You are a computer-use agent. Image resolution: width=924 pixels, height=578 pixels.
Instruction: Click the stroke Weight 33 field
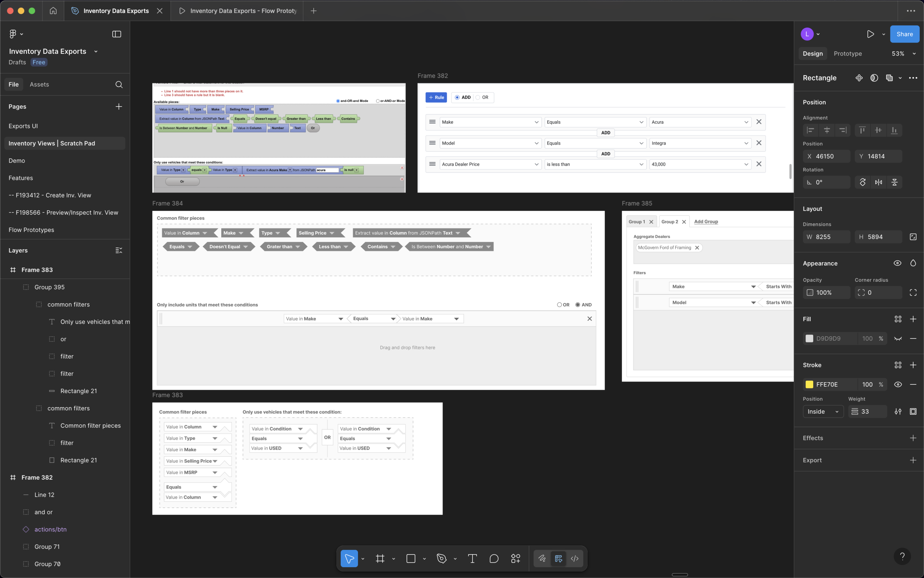click(x=868, y=412)
